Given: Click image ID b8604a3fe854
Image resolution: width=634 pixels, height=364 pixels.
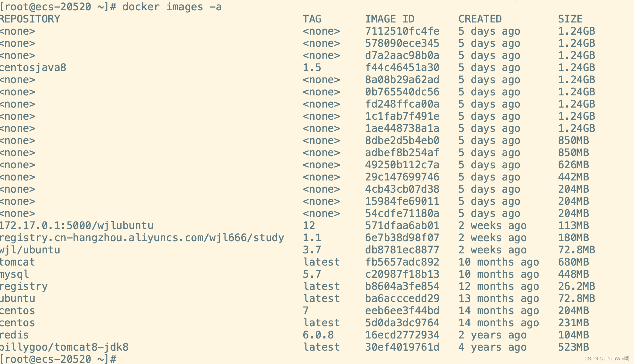Looking at the screenshot, I should click(x=402, y=286).
